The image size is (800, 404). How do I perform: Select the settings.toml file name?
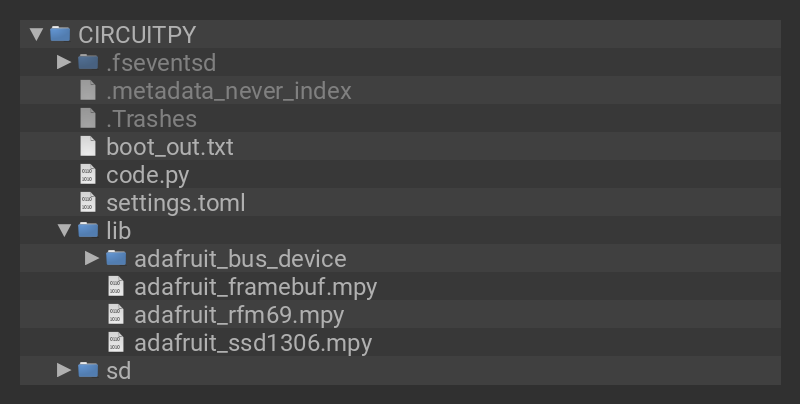(175, 203)
